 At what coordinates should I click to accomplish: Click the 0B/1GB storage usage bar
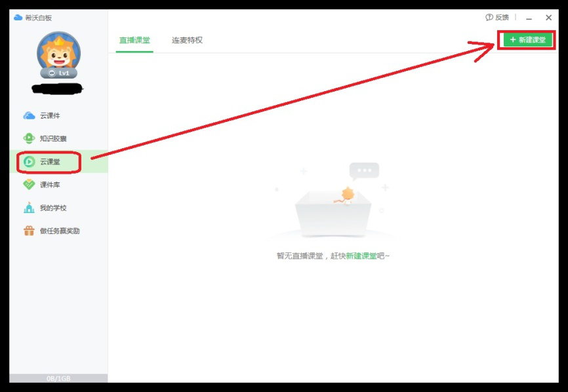[x=58, y=378]
